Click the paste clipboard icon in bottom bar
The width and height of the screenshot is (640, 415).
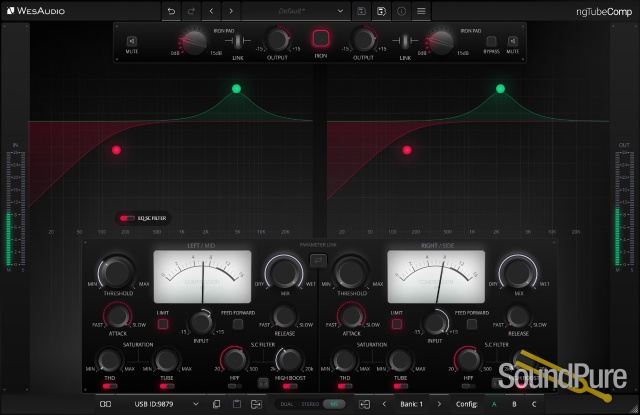tap(236, 404)
